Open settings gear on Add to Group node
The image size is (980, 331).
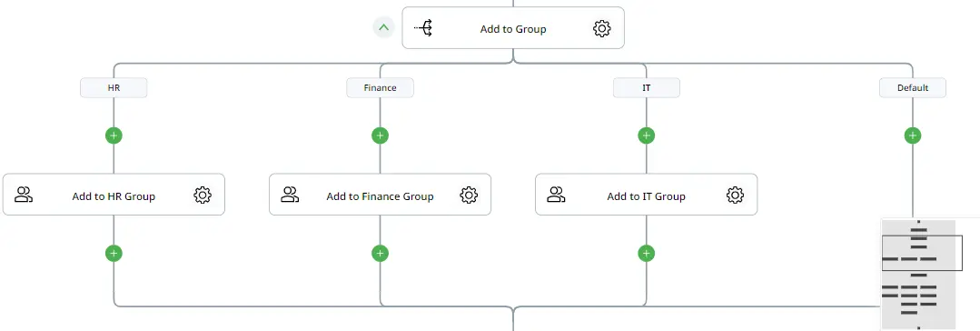[601, 28]
